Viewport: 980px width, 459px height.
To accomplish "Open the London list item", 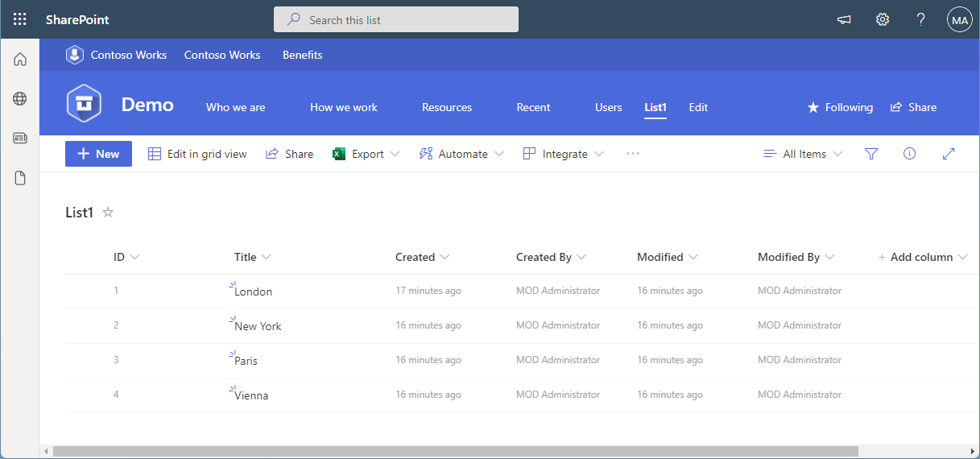I will click(253, 292).
